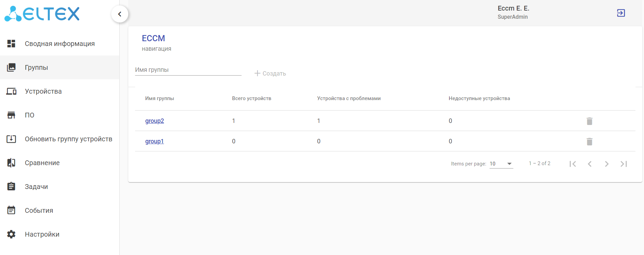Open the События menu item
The height and width of the screenshot is (255, 644).
[39, 210]
